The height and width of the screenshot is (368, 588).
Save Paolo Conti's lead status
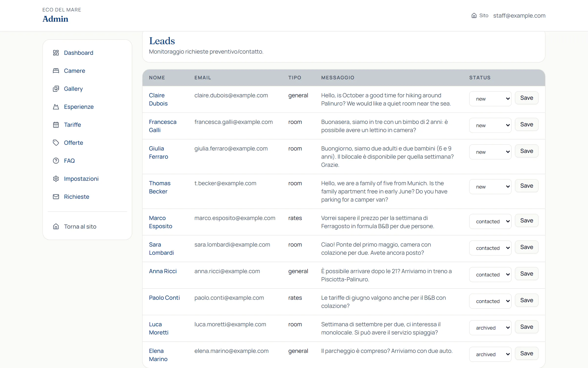click(527, 300)
